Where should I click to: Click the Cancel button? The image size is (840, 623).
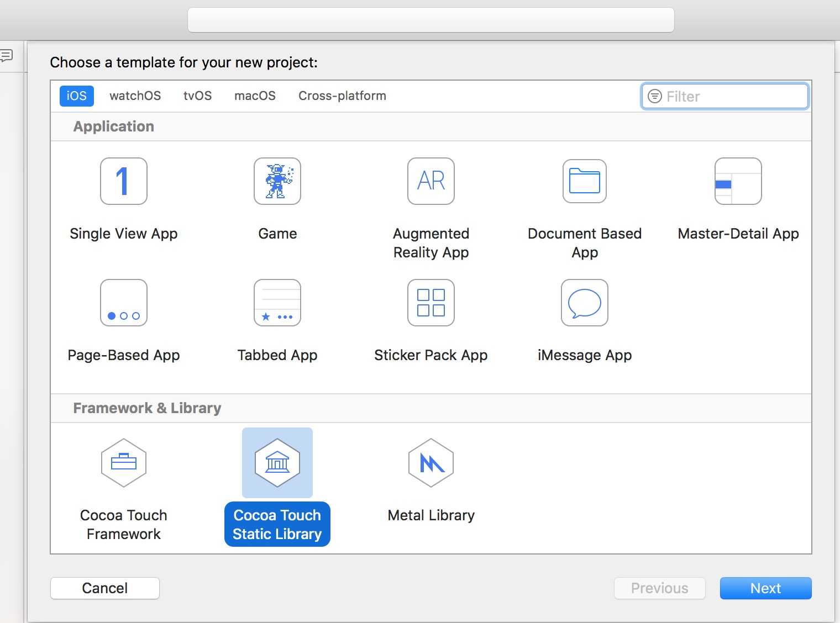105,588
